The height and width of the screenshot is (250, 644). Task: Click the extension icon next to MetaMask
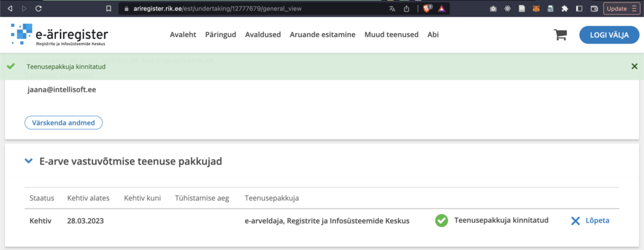pyautogui.click(x=550, y=8)
